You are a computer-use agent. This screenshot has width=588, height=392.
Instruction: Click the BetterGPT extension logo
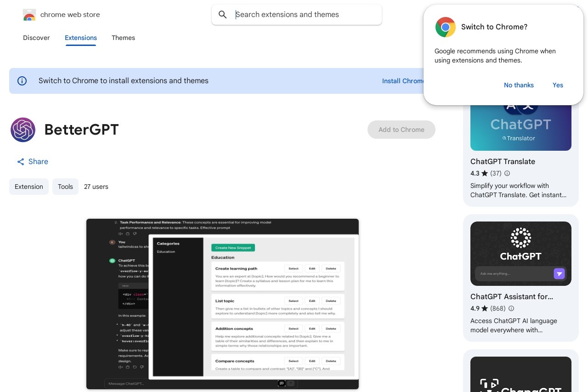pyautogui.click(x=23, y=130)
